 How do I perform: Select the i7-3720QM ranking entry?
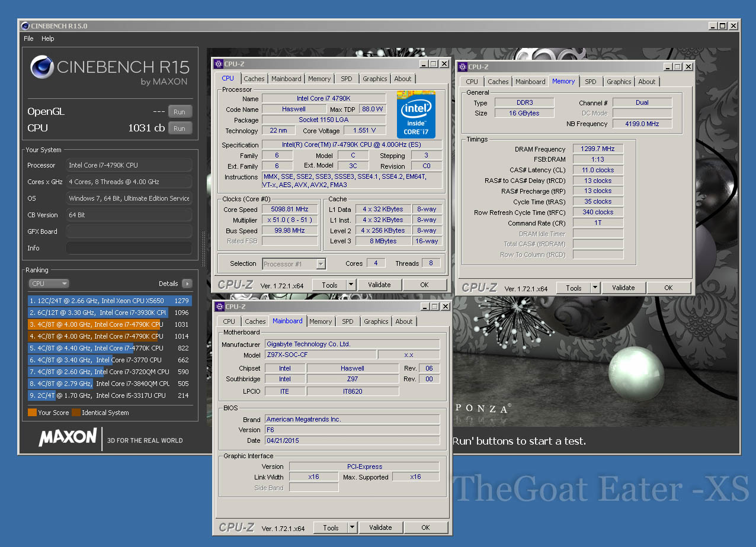click(x=110, y=372)
